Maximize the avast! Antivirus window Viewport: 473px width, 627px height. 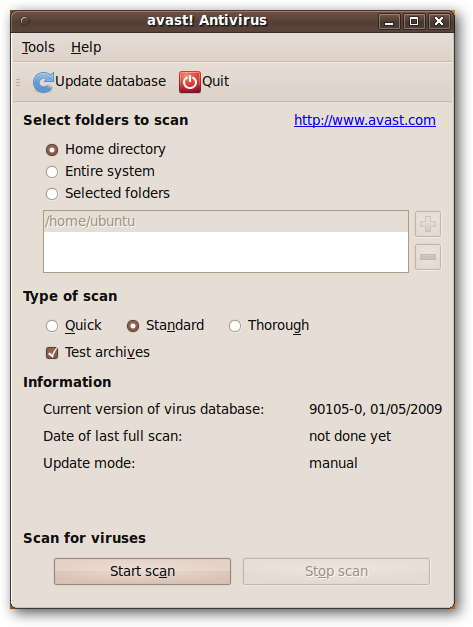[414, 21]
